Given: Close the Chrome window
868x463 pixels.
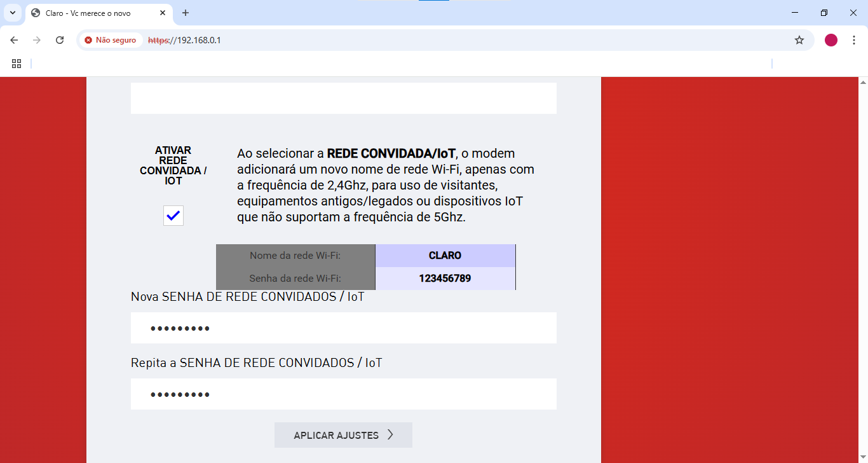Looking at the screenshot, I should click(x=853, y=13).
